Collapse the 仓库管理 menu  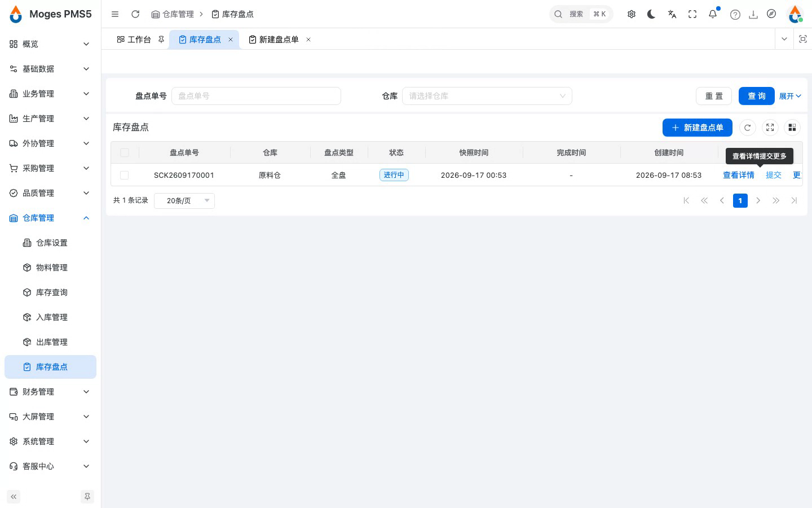pos(50,218)
